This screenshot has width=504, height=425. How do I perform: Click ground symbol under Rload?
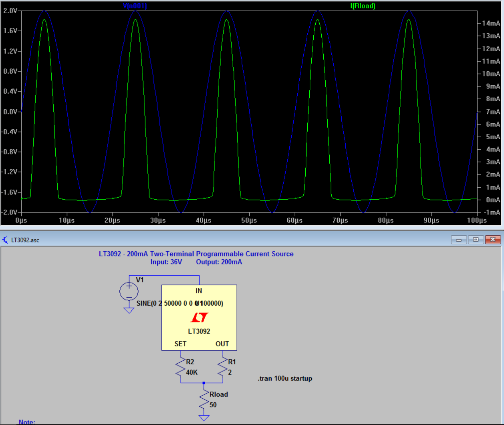pos(204,418)
